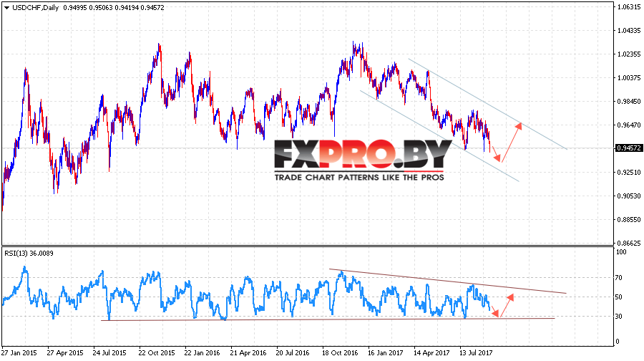
Task: Click the 22 Oct 2015 date label
Action: click(157, 353)
